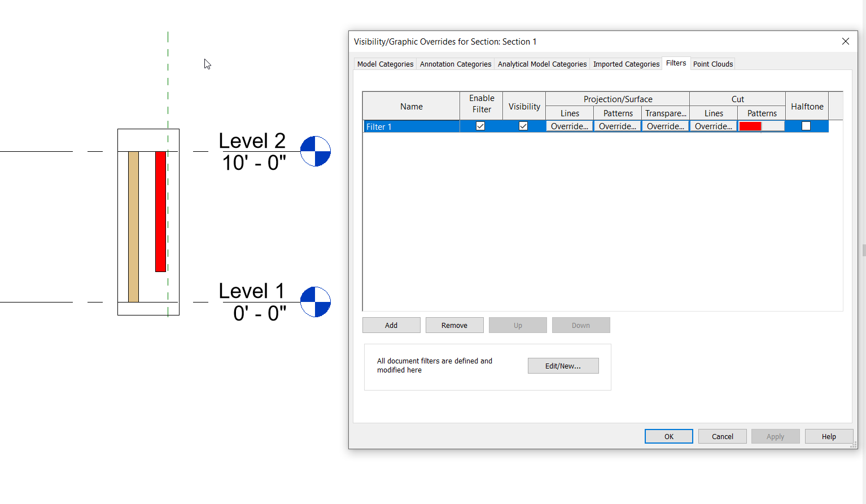Cancel the Visibility/Graphic Overrides dialog
The width and height of the screenshot is (866, 504).
[722, 436]
